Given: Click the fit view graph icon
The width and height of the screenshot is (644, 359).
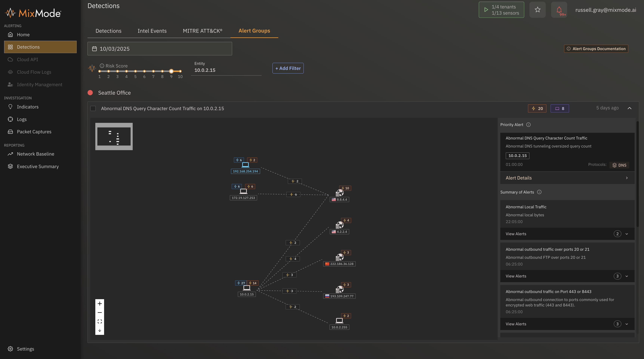Looking at the screenshot, I should tap(99, 321).
